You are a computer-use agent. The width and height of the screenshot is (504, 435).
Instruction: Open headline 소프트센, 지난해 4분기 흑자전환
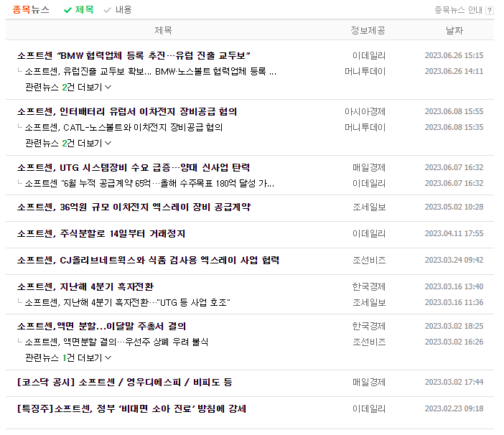(x=85, y=286)
